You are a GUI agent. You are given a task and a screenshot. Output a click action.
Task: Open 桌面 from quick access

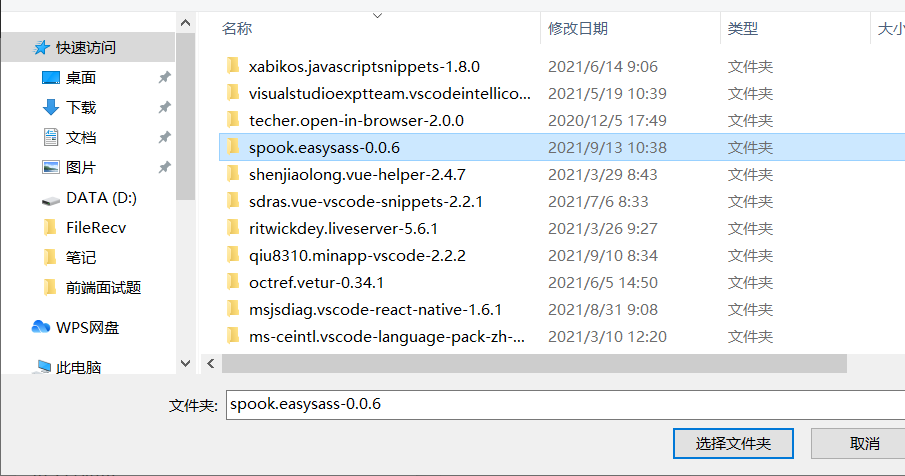[81, 77]
